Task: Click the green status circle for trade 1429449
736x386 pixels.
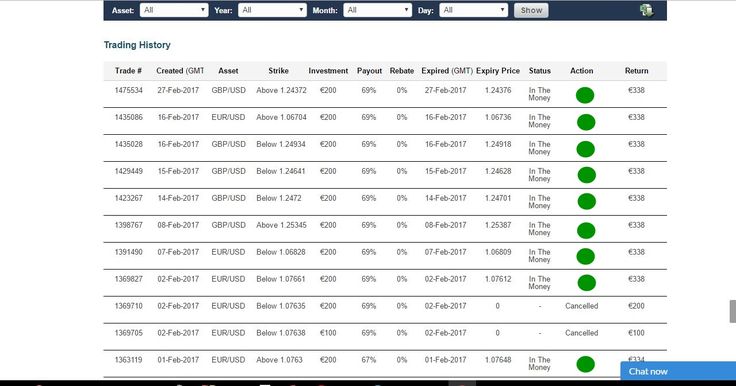Action: 587,175
